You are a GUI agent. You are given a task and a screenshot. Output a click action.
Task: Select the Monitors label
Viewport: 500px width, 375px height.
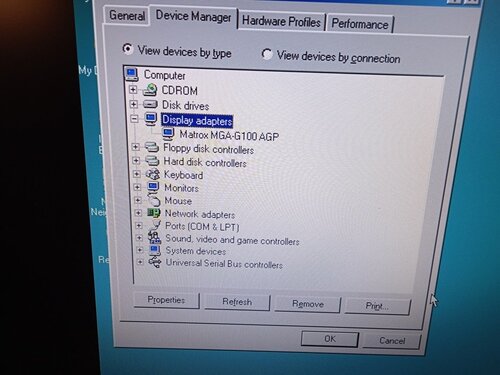[x=181, y=188]
